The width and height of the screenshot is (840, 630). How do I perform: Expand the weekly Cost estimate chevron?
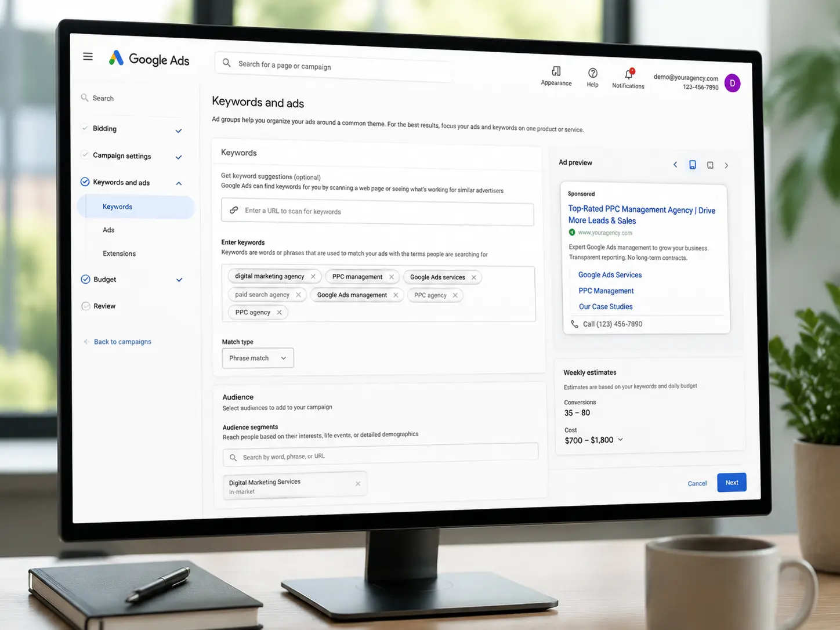tap(621, 440)
